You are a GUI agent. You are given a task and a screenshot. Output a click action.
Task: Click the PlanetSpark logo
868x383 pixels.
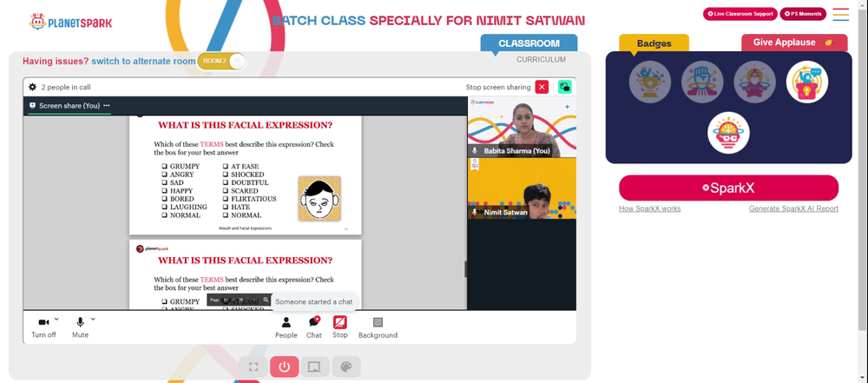(x=71, y=23)
